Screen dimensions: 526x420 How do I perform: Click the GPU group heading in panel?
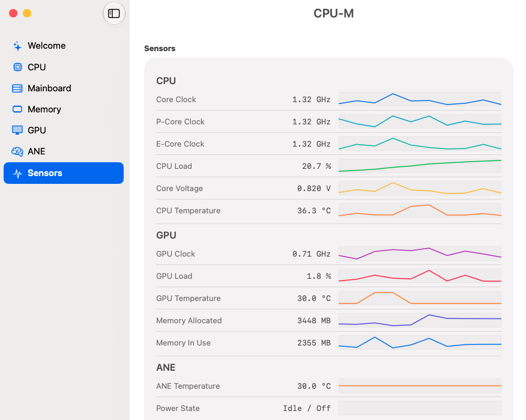(x=166, y=235)
